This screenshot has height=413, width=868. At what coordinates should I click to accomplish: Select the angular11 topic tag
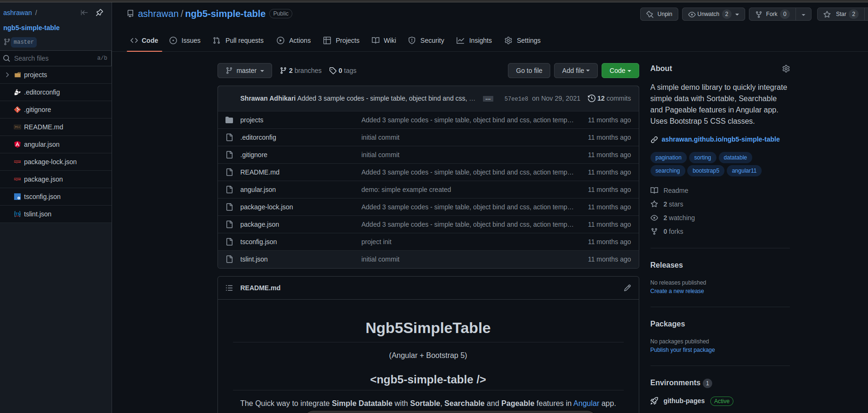(x=744, y=171)
